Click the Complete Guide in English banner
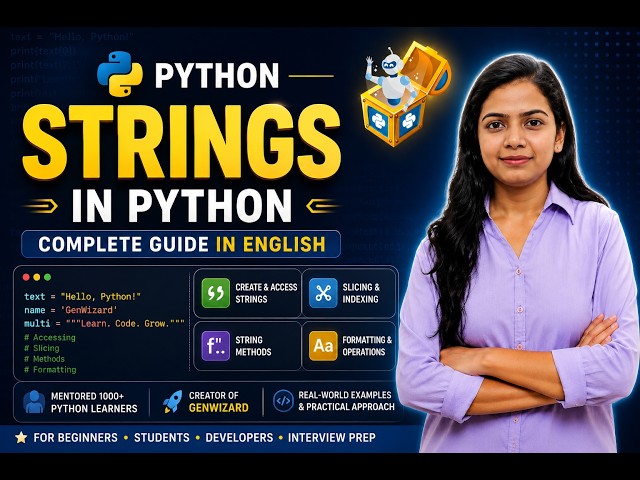The width and height of the screenshot is (640, 480). (181, 244)
